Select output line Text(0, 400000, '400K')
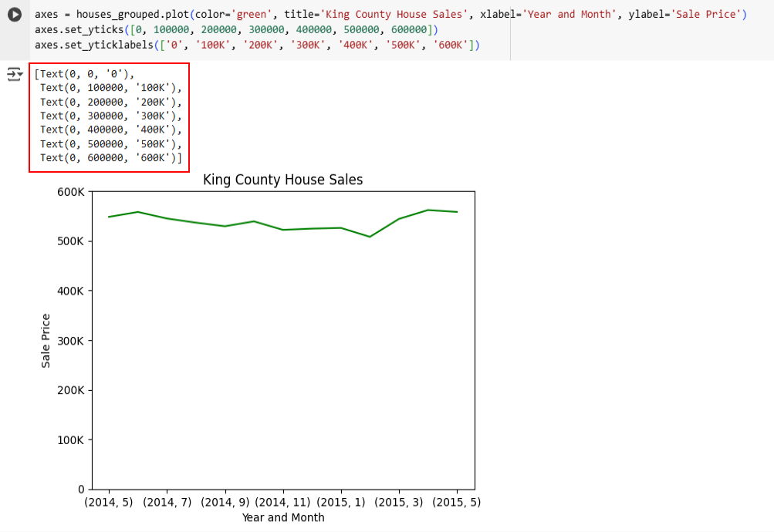Image resolution: width=774 pixels, height=532 pixels. click(x=111, y=130)
